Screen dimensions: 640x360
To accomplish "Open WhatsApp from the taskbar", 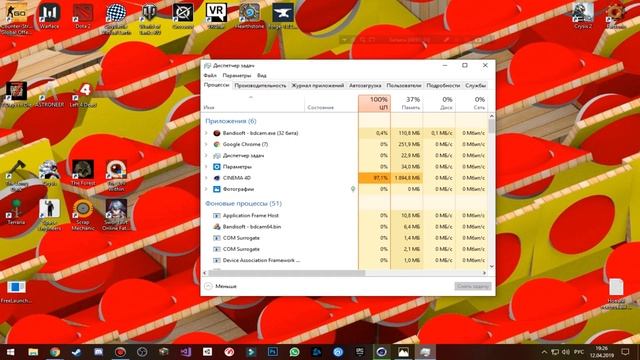I will tap(294, 352).
